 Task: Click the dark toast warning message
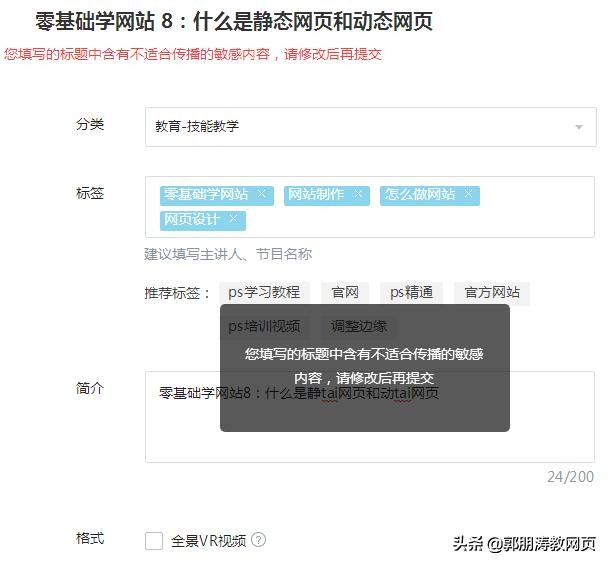(x=365, y=368)
